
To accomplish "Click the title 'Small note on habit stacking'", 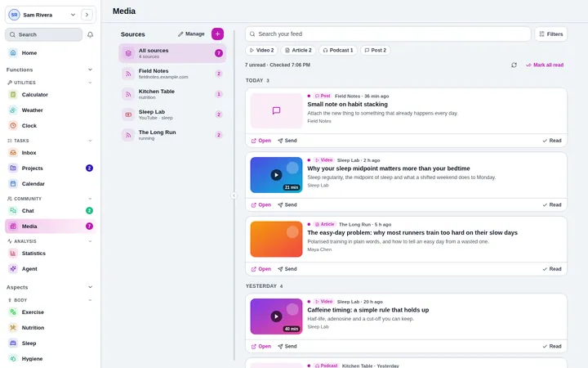I will [347, 105].
